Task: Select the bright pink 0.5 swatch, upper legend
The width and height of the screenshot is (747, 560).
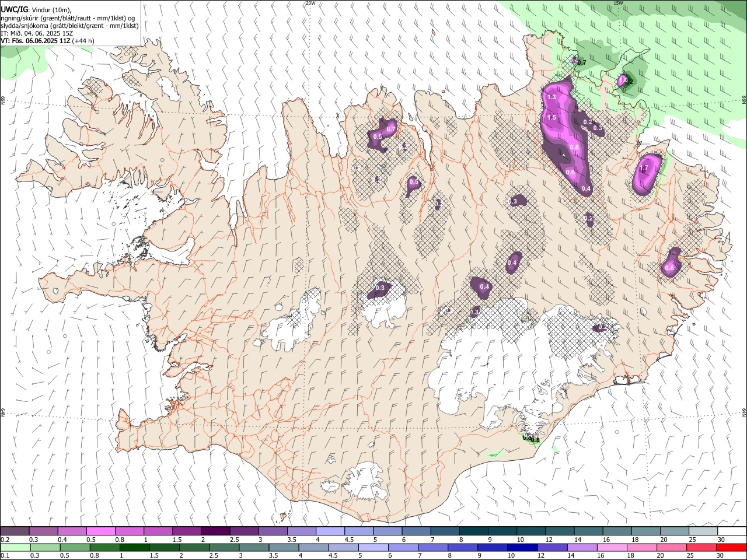Action: (x=100, y=531)
